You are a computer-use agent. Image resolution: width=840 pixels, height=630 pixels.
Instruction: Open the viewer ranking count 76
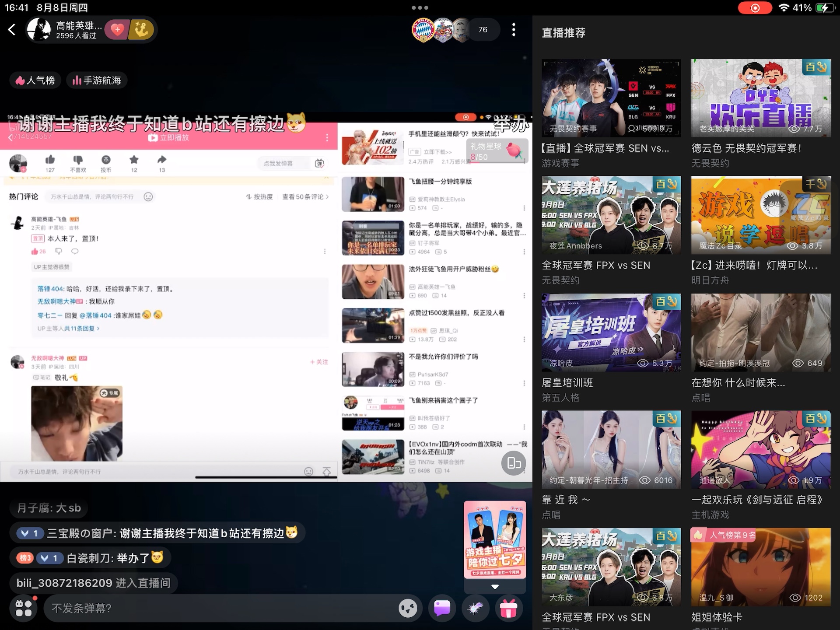[483, 29]
